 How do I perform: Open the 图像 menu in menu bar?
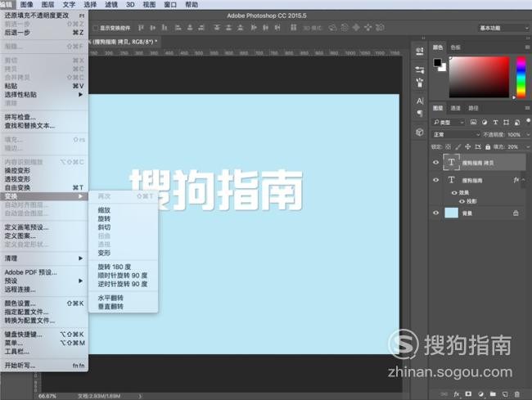coord(26,5)
